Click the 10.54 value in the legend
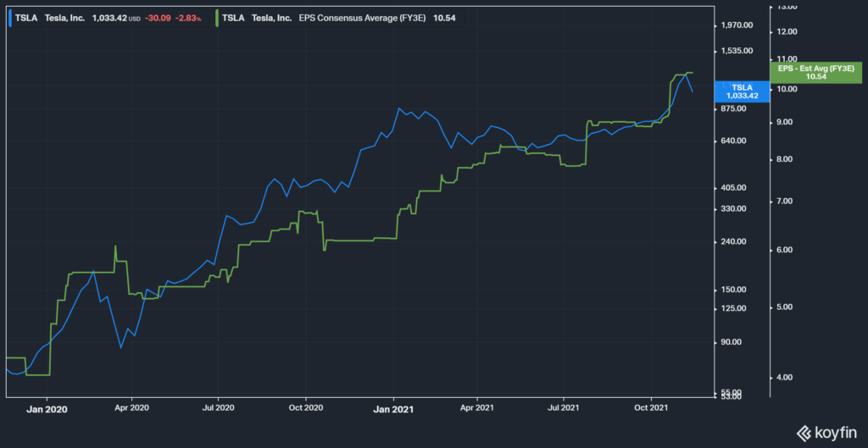 tap(442, 18)
